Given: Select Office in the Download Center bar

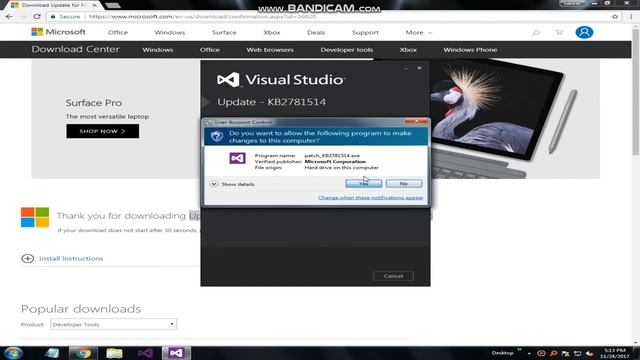Looking at the screenshot, I should 210,50.
